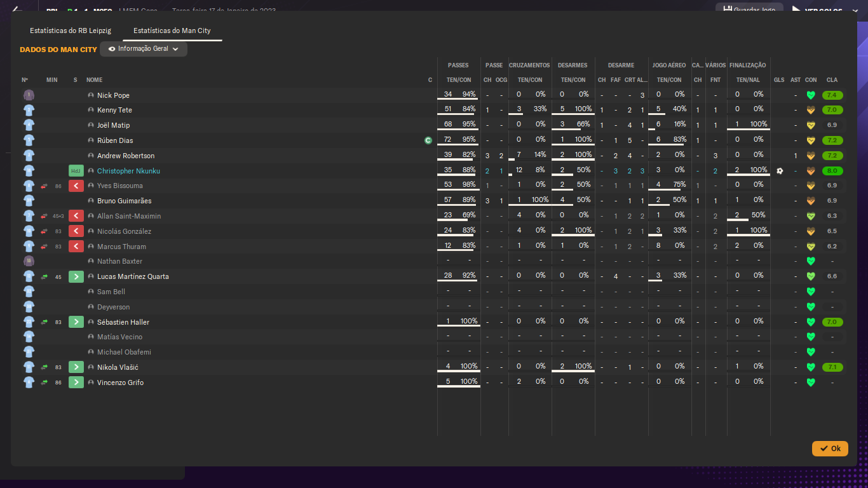This screenshot has height=488, width=868.
Task: Open Christopher Nkunku's player profile
Action: click(x=128, y=171)
